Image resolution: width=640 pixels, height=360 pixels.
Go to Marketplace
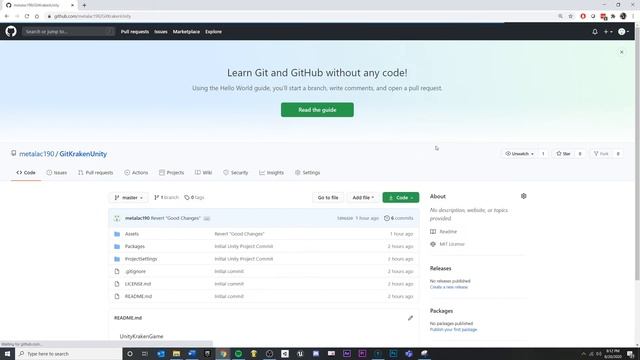[186, 32]
